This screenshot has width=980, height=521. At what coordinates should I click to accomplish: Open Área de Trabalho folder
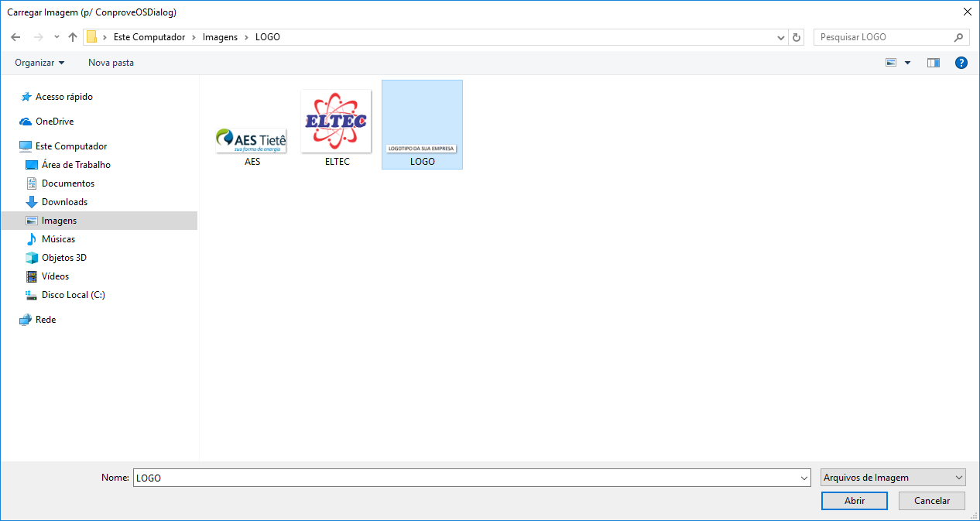click(76, 165)
